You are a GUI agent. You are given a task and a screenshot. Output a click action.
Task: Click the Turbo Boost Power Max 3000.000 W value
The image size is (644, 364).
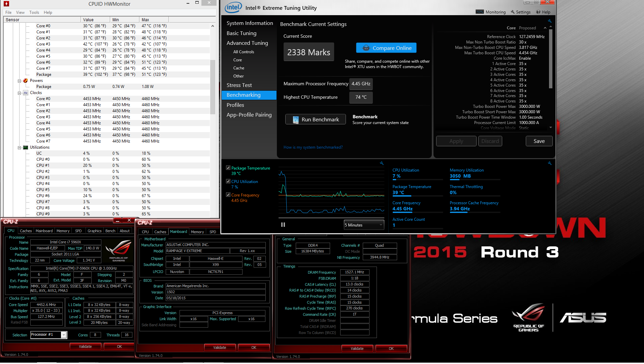click(529, 107)
